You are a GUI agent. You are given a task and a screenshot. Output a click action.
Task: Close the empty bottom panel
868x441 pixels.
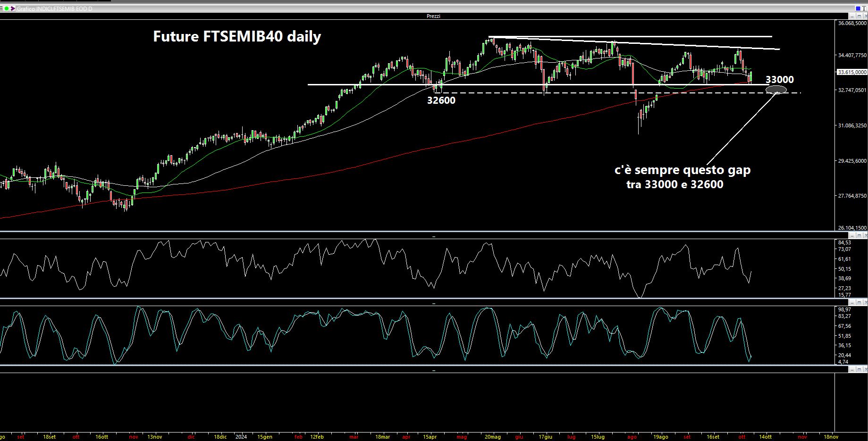coord(865,369)
